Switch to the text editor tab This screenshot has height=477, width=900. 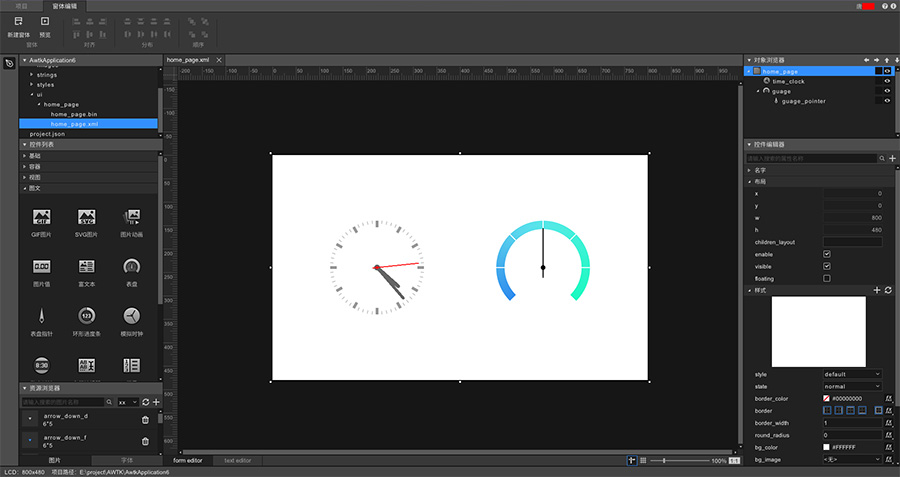pos(237,460)
